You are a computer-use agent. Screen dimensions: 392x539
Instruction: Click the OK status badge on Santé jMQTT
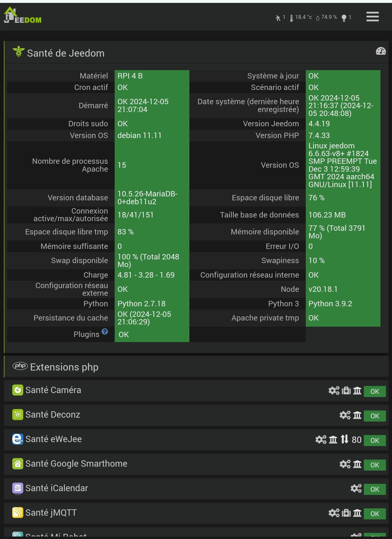pyautogui.click(x=375, y=513)
